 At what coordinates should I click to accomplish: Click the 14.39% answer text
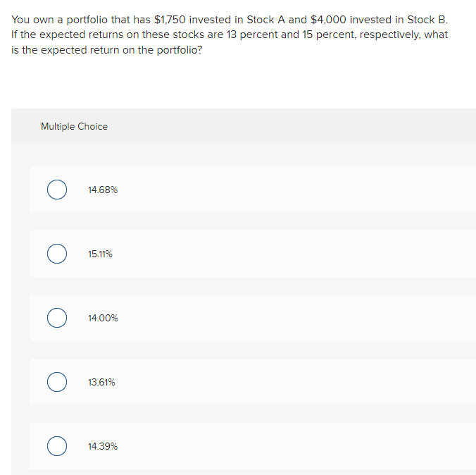point(103,447)
